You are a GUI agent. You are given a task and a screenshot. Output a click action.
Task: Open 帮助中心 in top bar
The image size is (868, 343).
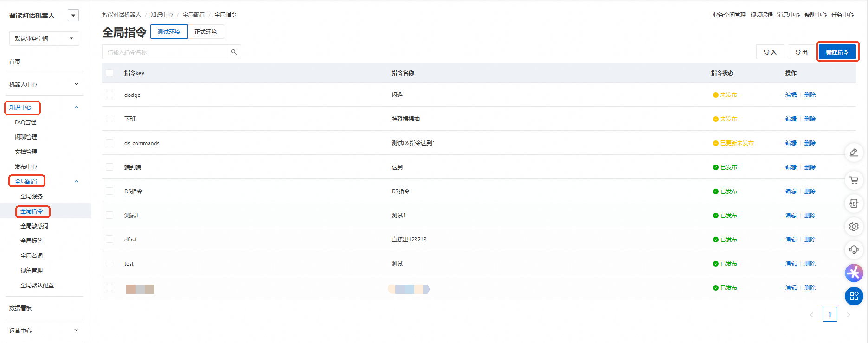[x=816, y=15]
